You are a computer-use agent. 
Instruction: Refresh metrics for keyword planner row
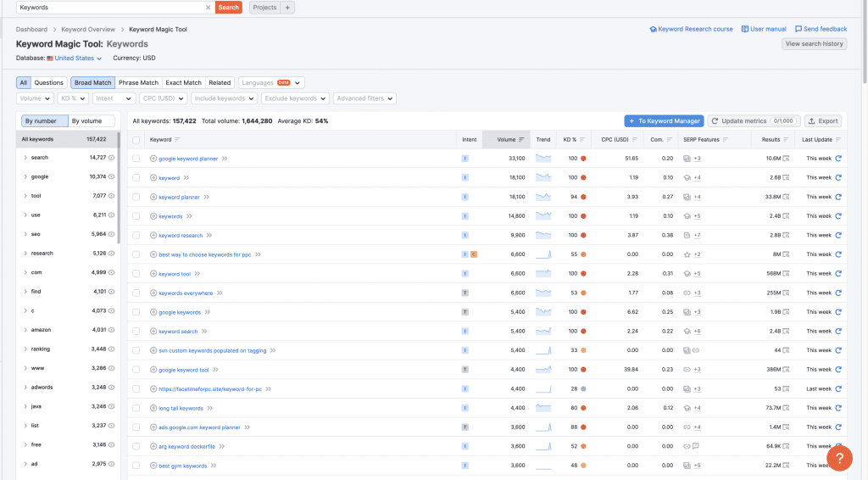pyautogui.click(x=838, y=197)
